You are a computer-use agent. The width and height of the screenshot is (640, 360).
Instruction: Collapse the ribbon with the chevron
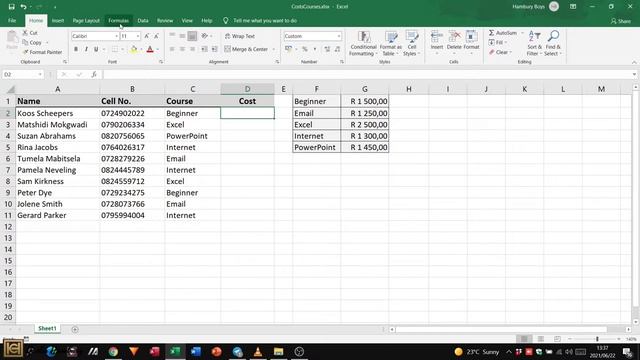(x=634, y=62)
